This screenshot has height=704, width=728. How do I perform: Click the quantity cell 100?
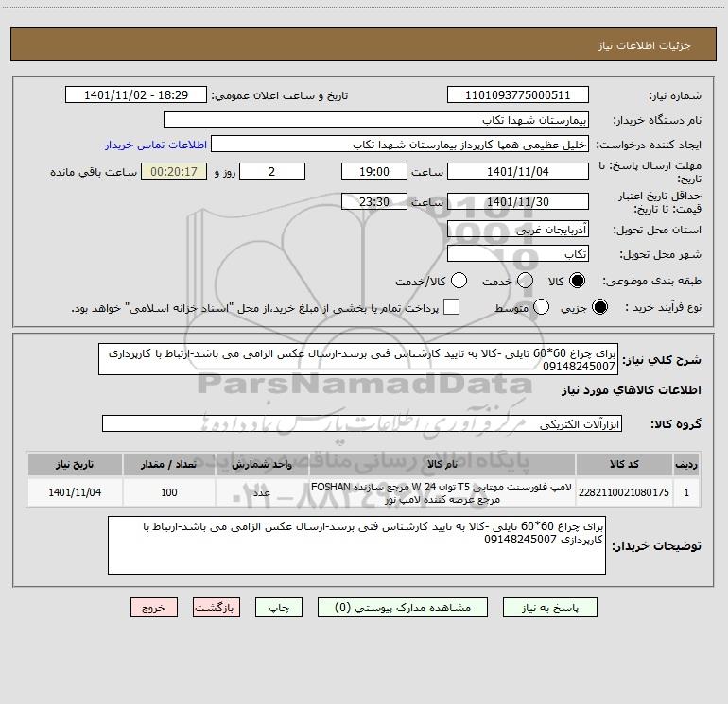169,492
